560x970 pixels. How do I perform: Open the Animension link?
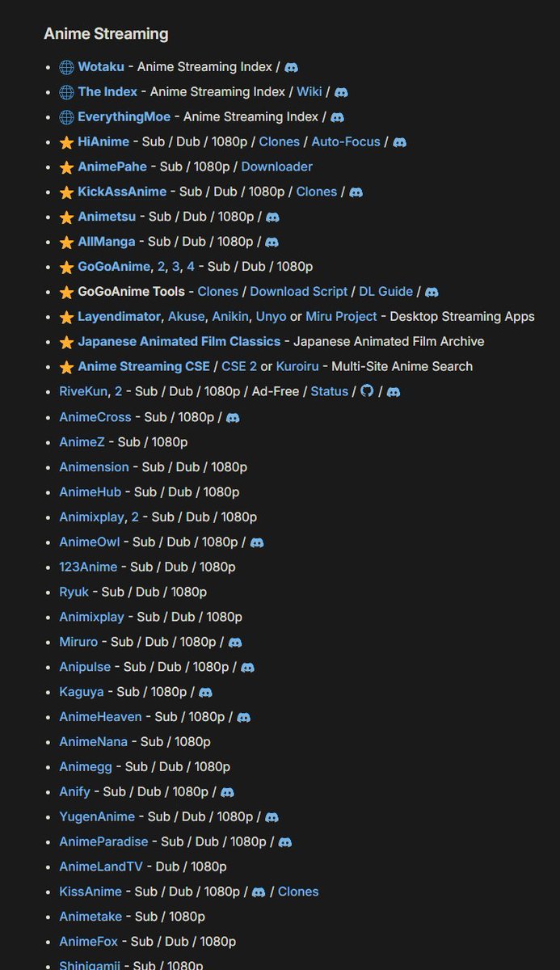tap(94, 466)
